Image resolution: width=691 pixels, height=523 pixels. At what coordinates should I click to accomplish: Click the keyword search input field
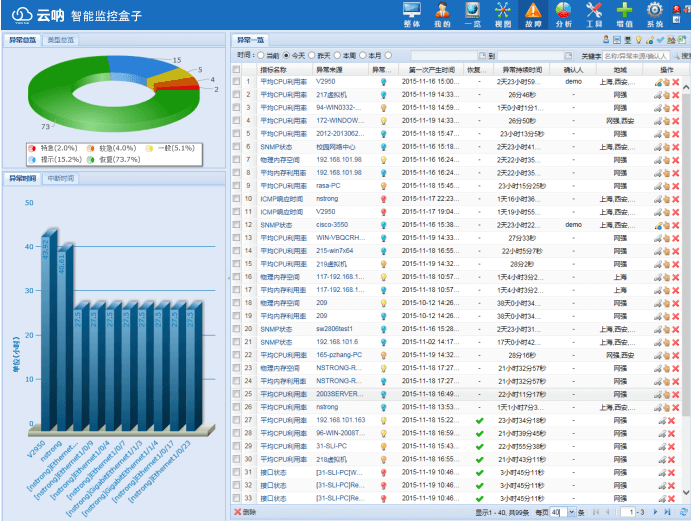point(635,56)
